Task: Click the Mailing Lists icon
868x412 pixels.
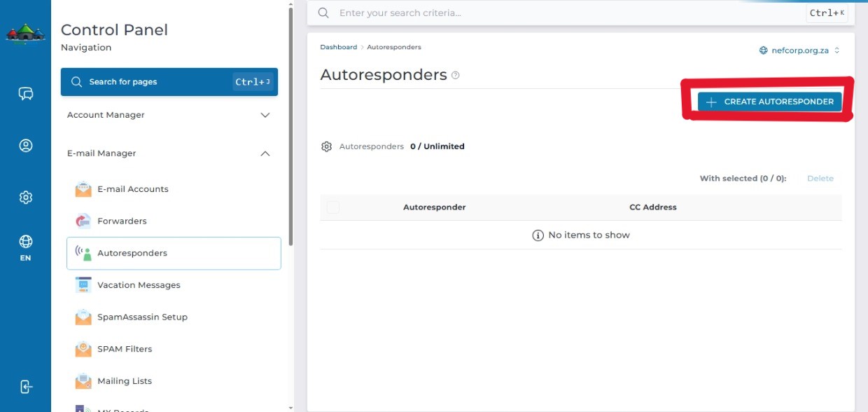Action: 83,381
